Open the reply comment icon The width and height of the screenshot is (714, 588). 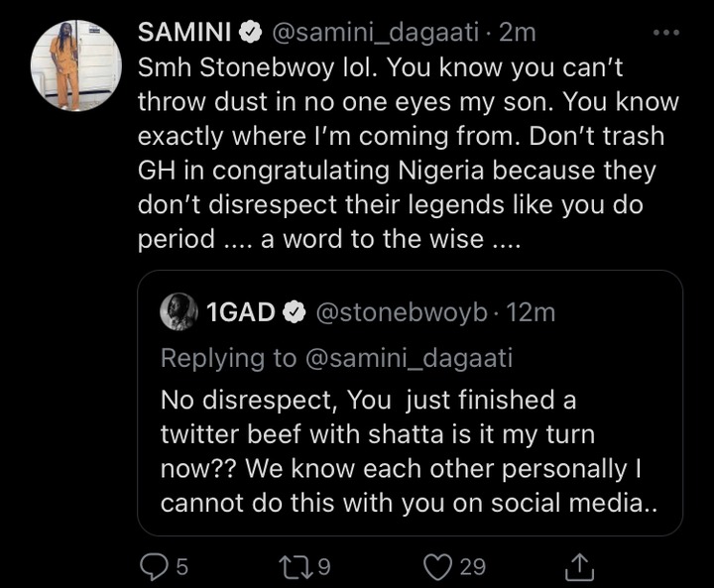point(155,566)
